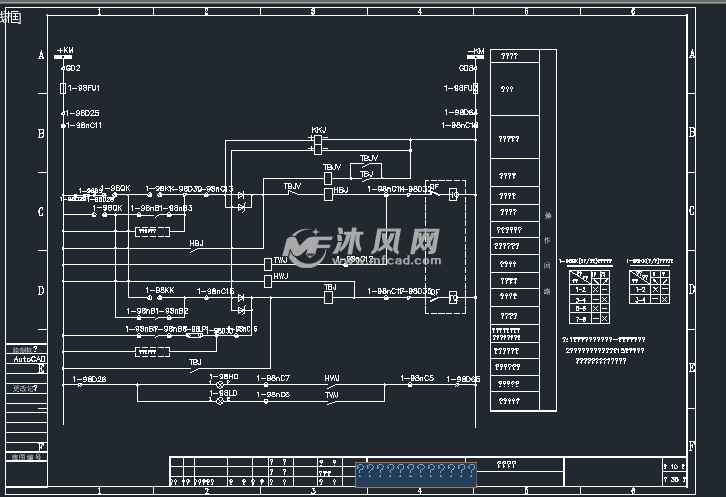726x497 pixels.
Task: Pick the 1-98HD indicator lamp symbol
Action: (220, 384)
